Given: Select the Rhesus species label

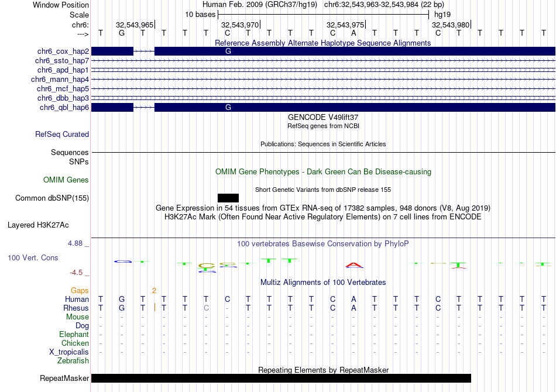Looking at the screenshot, I should (76, 308).
